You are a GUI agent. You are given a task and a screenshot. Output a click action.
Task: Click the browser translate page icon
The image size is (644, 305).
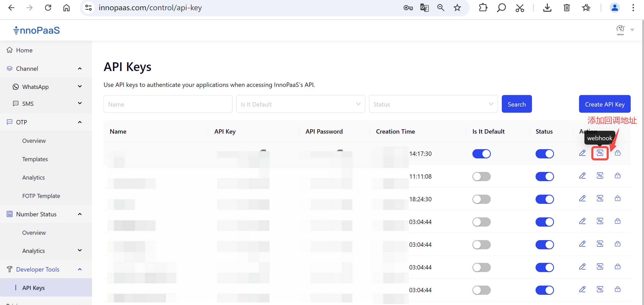(x=424, y=8)
